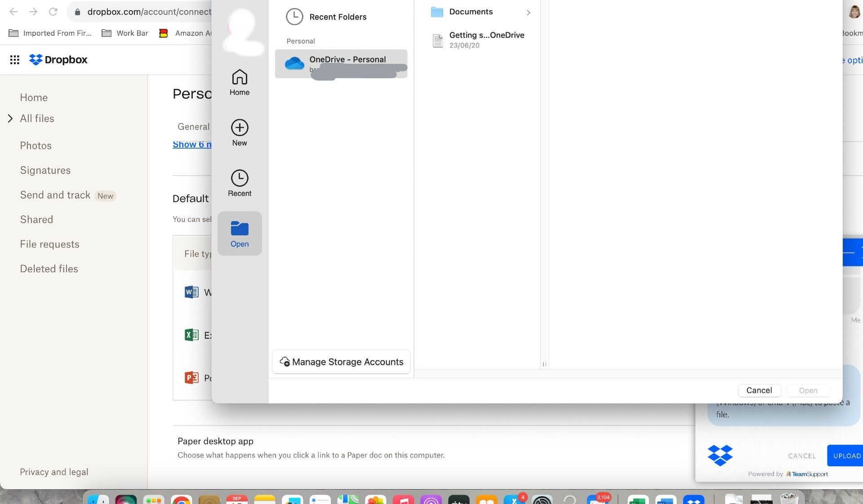The width and height of the screenshot is (863, 504).
Task: Click the Word document file type icon
Action: pyautogui.click(x=191, y=292)
